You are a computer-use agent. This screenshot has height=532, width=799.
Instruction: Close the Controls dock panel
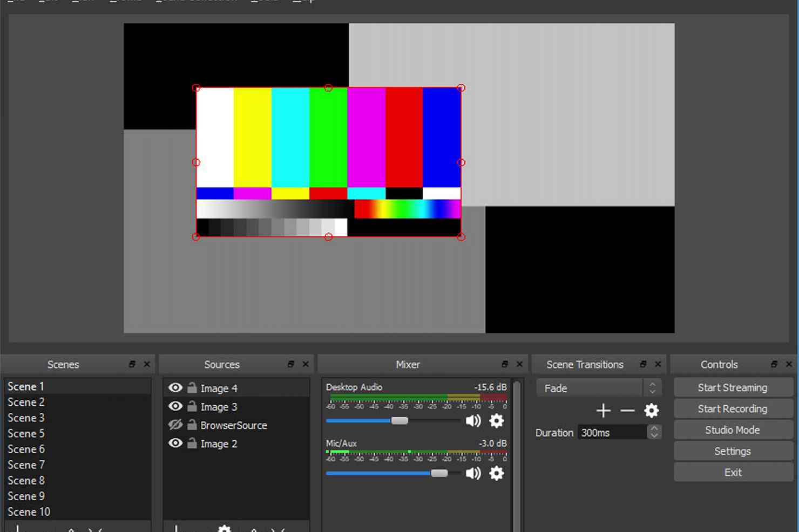(789, 364)
